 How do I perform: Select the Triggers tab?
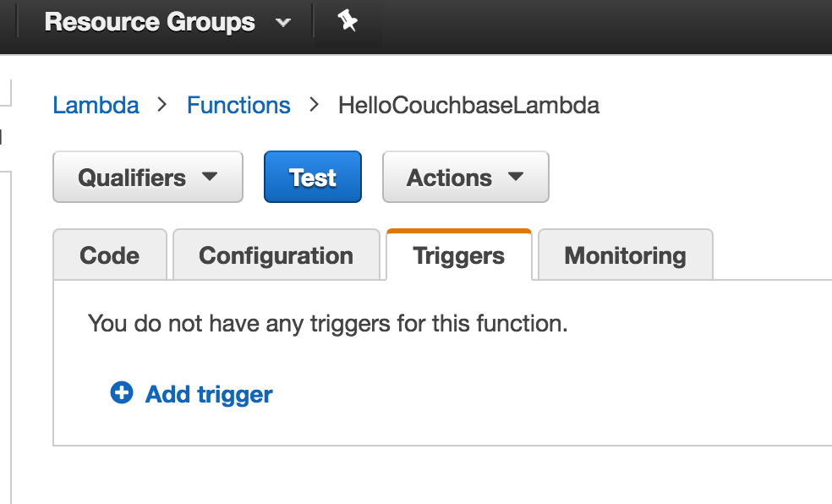click(x=458, y=255)
